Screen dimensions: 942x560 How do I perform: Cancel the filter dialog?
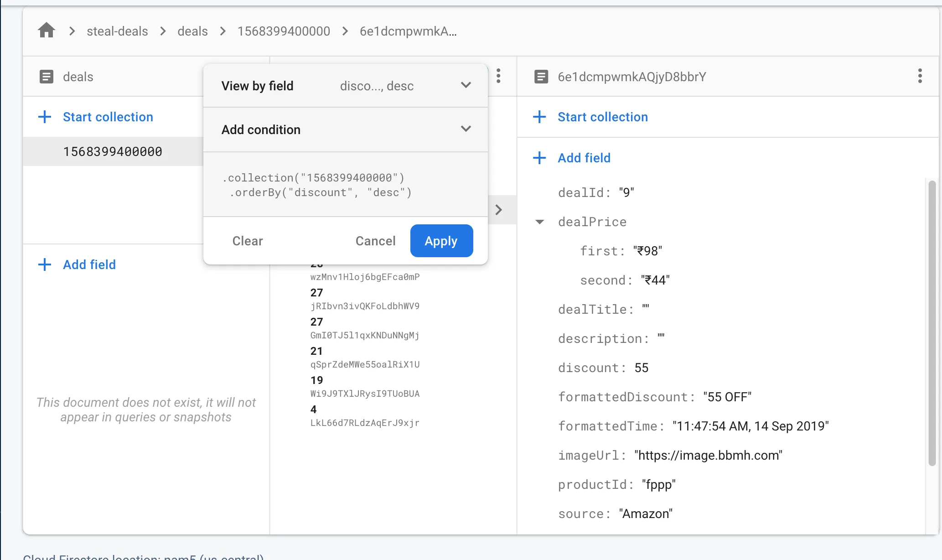[375, 241]
